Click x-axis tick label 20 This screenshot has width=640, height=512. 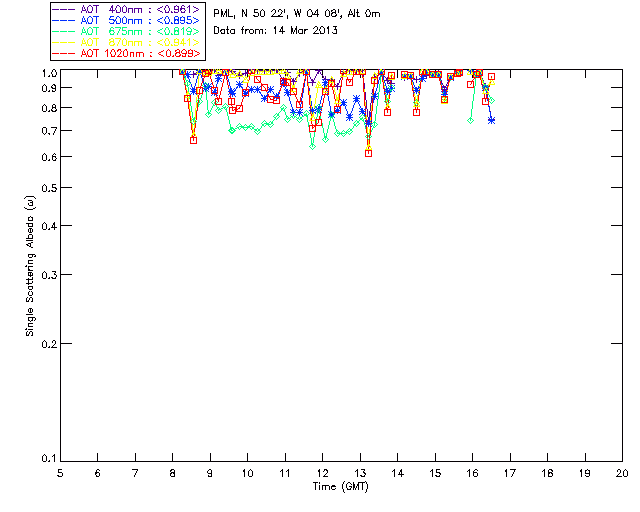pos(622,473)
